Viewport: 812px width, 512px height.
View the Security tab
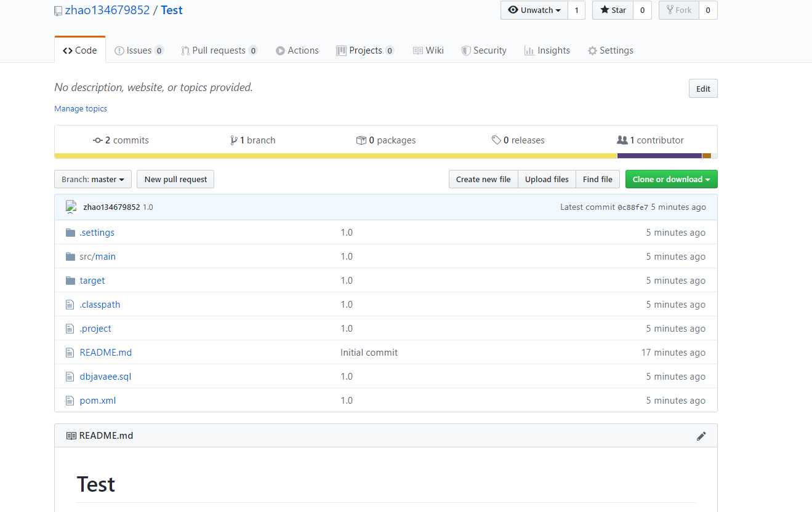(484, 50)
